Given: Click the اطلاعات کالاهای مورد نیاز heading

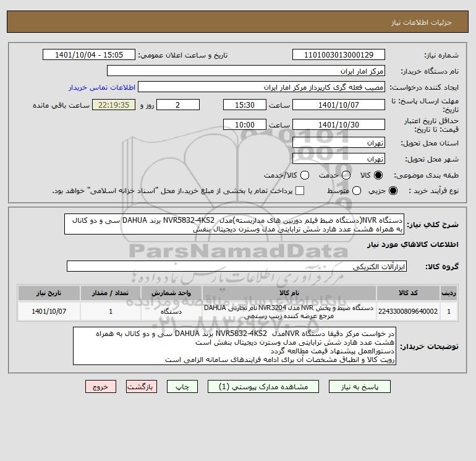Looking at the screenshot, I should [413, 244].
